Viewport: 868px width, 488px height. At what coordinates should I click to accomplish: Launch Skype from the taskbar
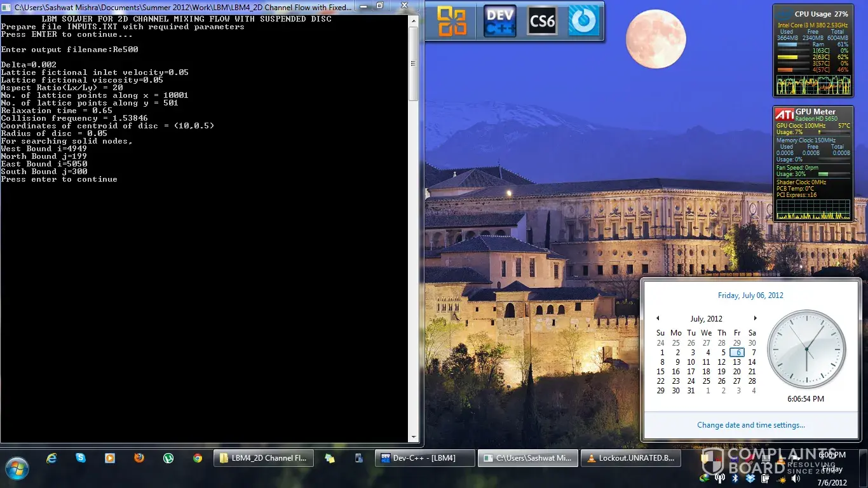click(x=81, y=457)
